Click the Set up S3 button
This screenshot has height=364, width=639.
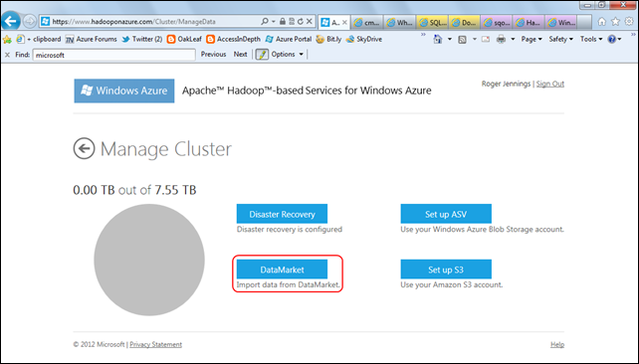click(446, 270)
